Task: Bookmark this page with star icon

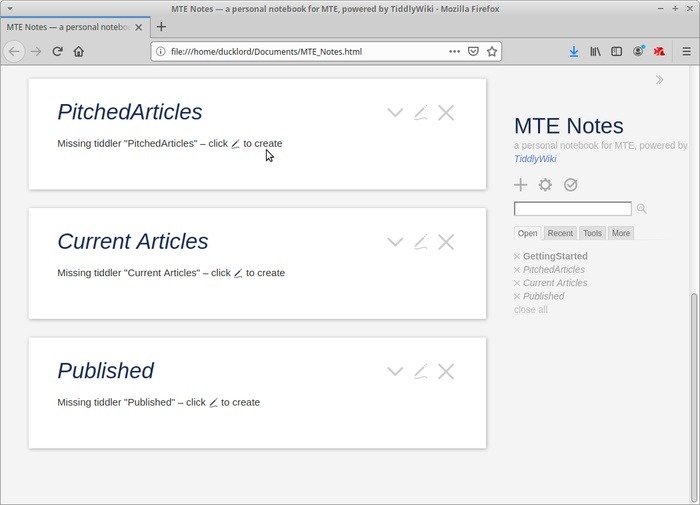Action: (492, 52)
